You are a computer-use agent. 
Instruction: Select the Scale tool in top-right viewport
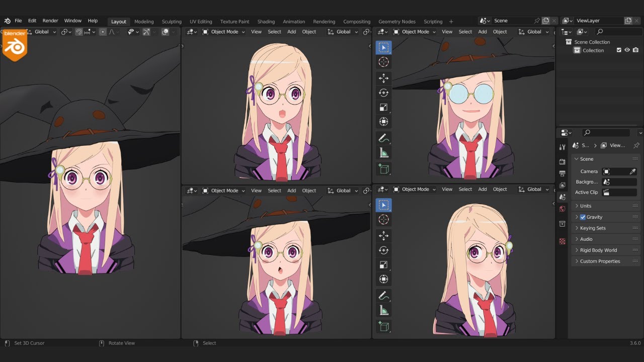383,107
